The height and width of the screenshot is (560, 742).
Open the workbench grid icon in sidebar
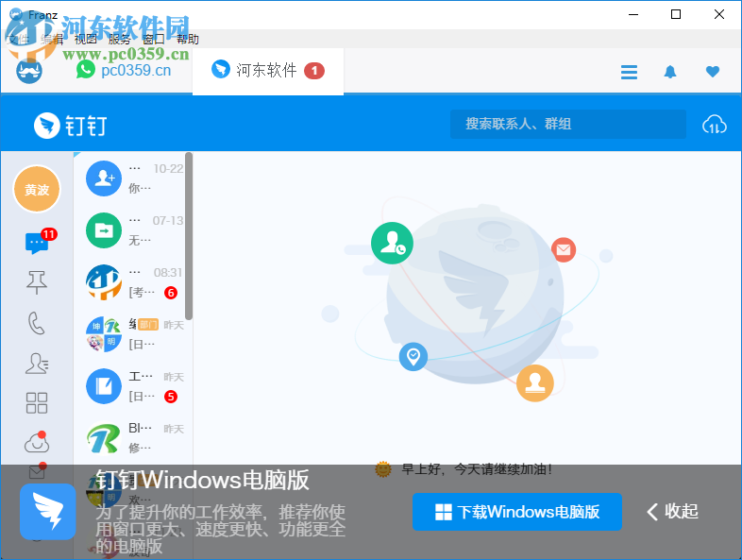(37, 403)
